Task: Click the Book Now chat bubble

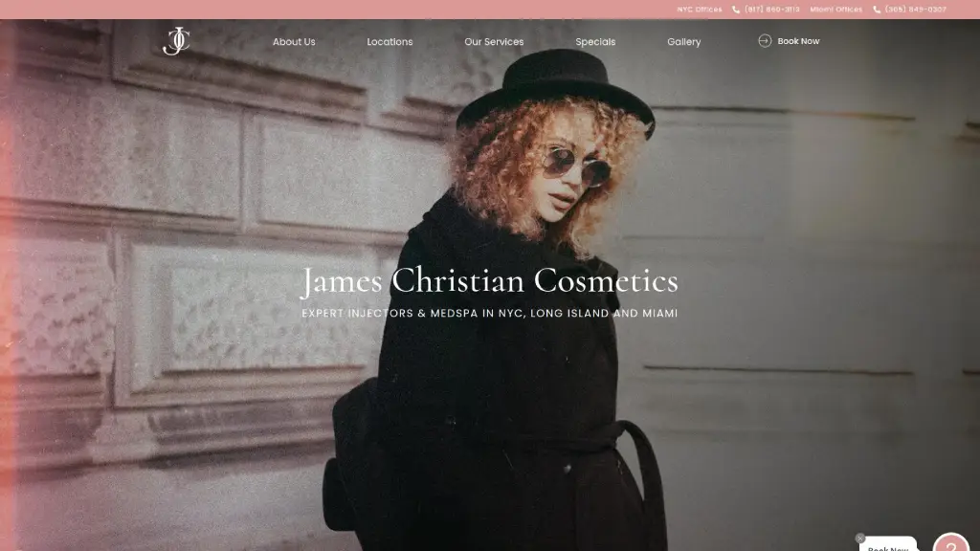Action: click(888, 545)
